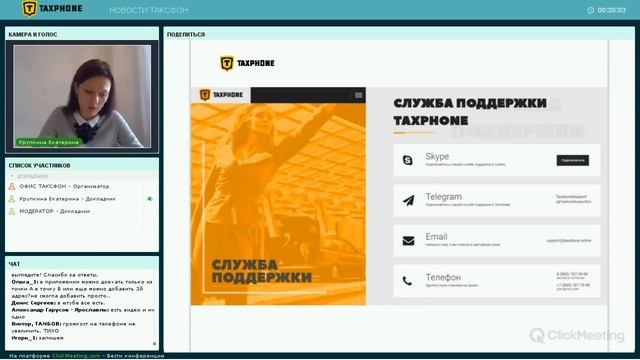
Task: Click the ПОДЕЛИТЬСЯ panel header
Action: pos(399,34)
